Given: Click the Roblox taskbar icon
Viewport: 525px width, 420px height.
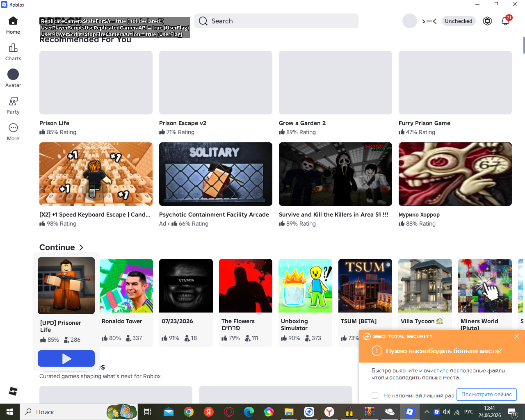Looking at the screenshot, I should [x=410, y=412].
